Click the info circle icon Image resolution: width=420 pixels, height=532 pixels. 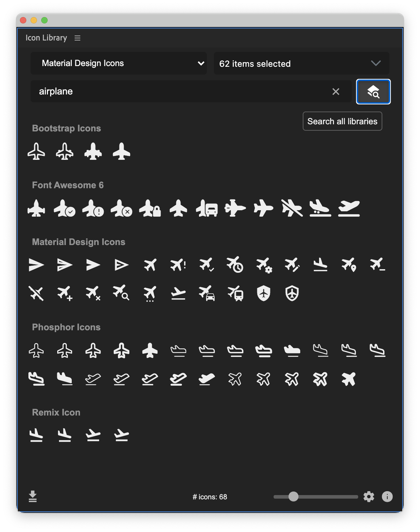coord(387,496)
